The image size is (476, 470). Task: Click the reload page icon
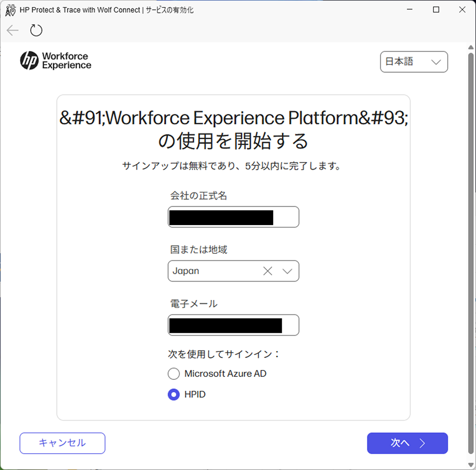36,30
